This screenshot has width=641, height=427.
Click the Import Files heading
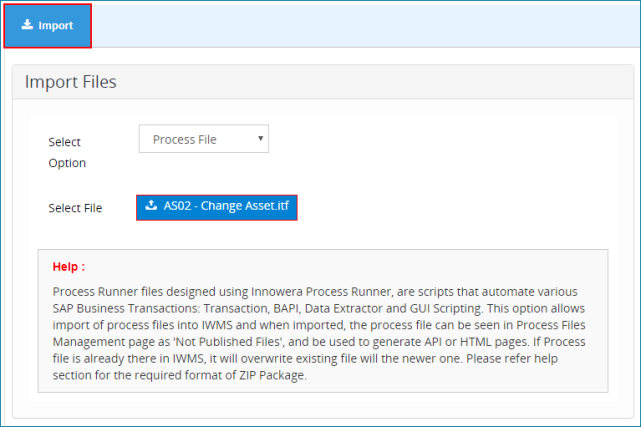[71, 82]
